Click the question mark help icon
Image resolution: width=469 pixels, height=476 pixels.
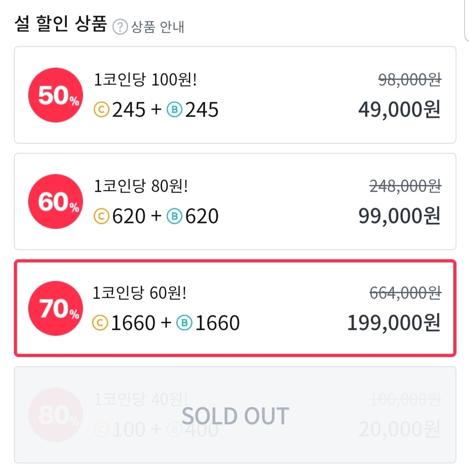pyautogui.click(x=120, y=27)
